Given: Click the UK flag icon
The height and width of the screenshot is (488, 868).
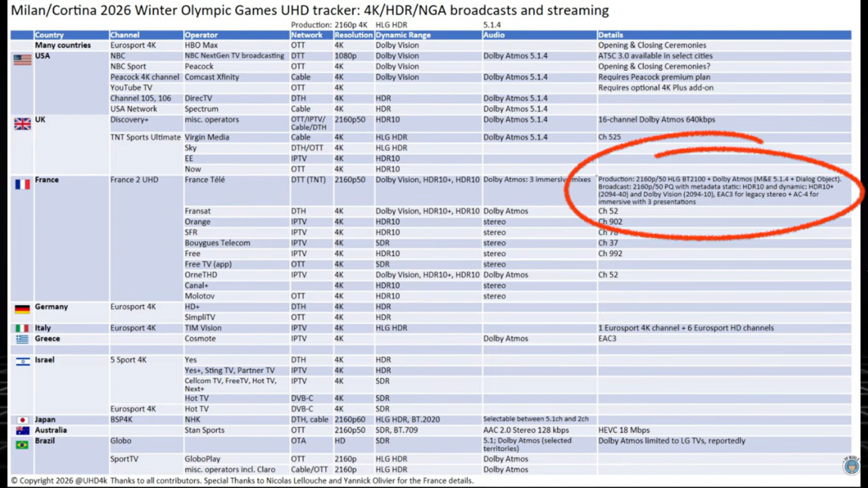Looking at the screenshot, I should tap(22, 124).
